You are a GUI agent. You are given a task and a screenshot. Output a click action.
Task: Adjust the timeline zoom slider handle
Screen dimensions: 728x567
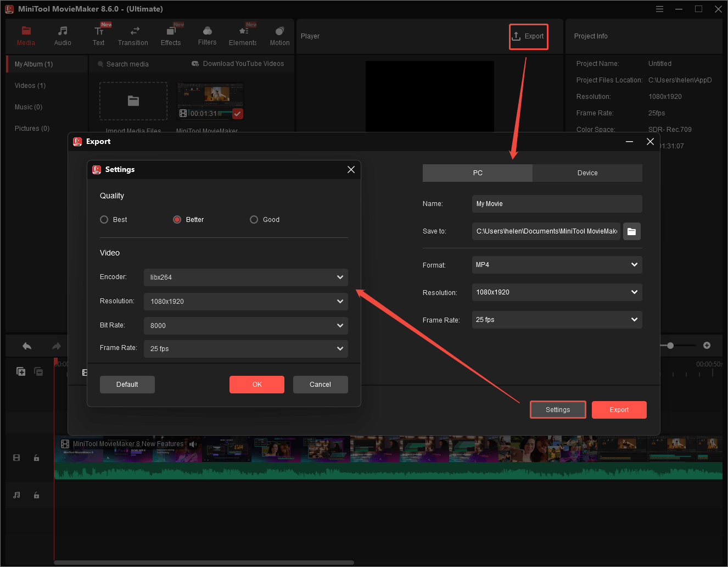tap(670, 346)
